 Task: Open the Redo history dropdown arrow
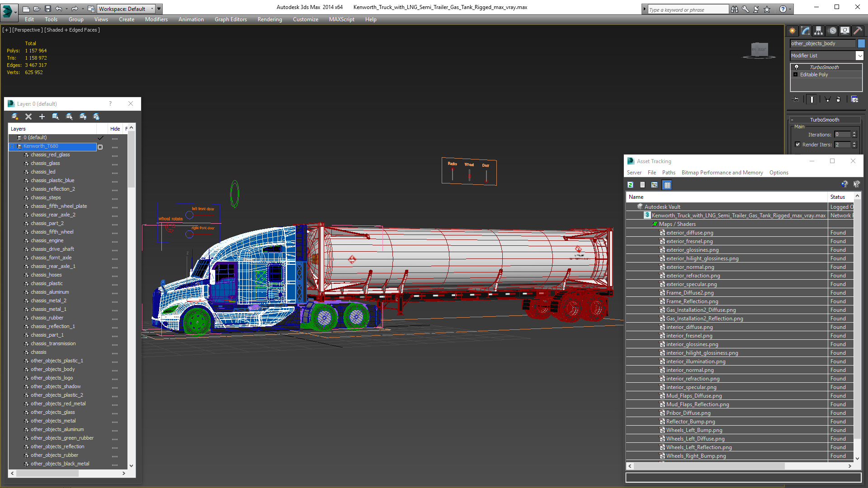point(82,9)
